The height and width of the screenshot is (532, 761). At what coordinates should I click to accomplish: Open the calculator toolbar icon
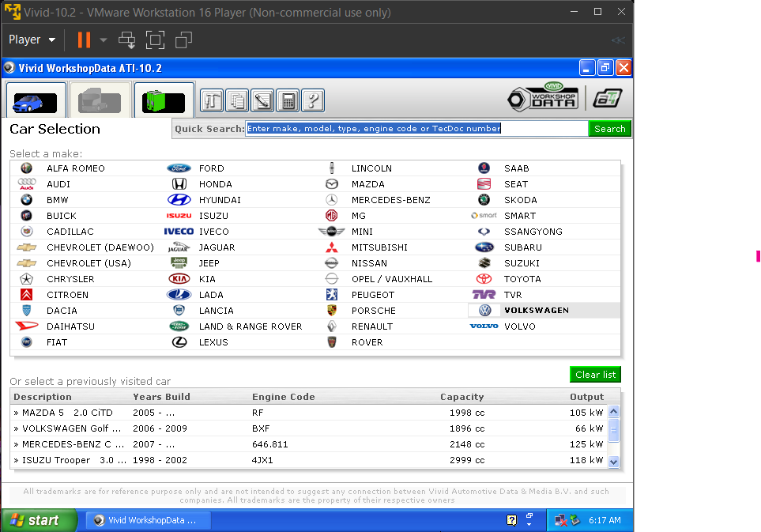point(288,101)
